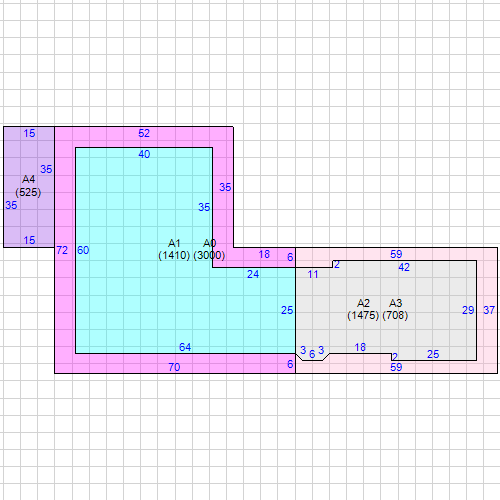
Task: Select the A3 (708) area label
Action: (x=395, y=309)
